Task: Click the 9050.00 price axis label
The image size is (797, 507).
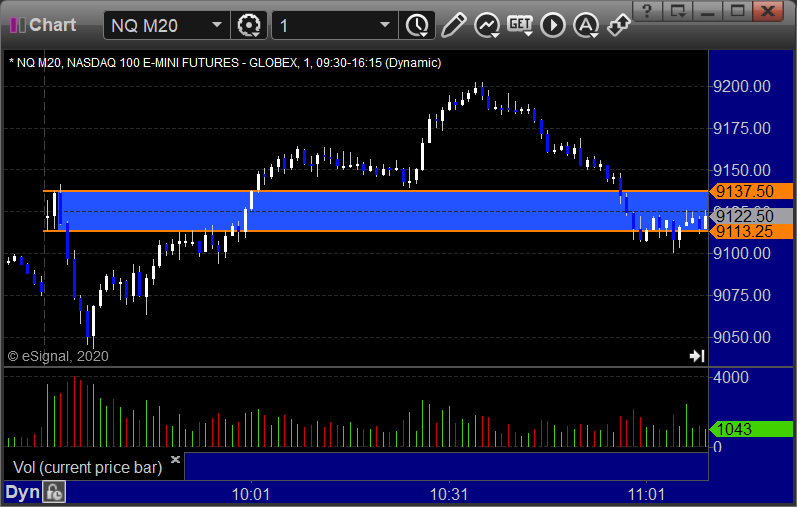Action: point(742,337)
